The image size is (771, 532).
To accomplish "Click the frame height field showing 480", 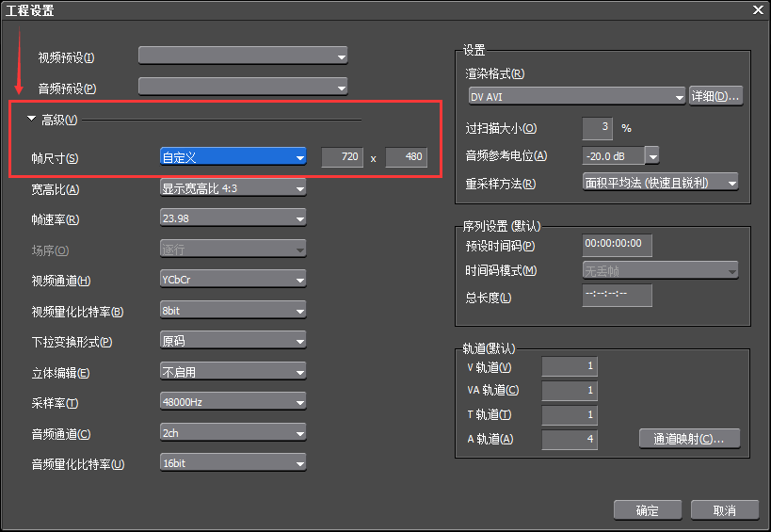I will (x=406, y=157).
